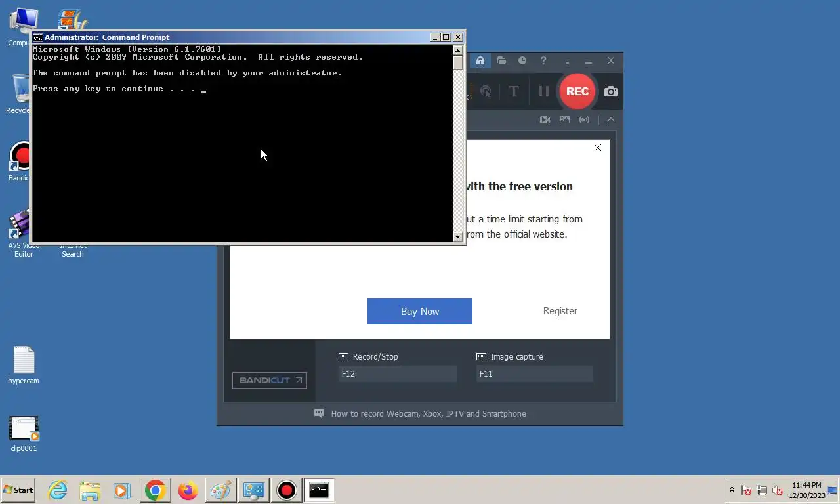This screenshot has width=840, height=504.
Task: Launch Internet Explorer from the taskbar
Action: click(58, 490)
